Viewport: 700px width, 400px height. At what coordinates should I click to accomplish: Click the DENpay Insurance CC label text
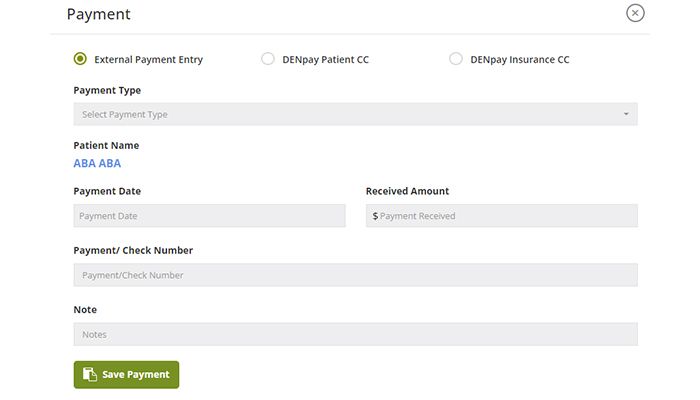(x=520, y=59)
